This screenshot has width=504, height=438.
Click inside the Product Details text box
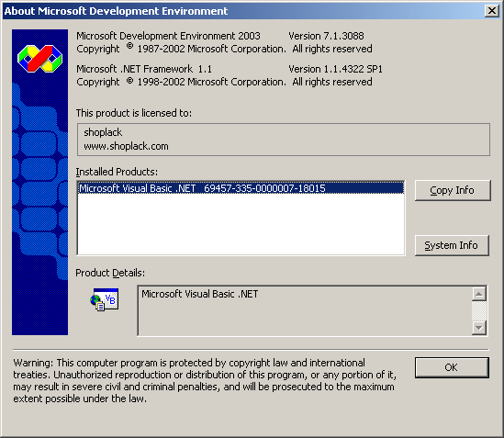click(305, 310)
